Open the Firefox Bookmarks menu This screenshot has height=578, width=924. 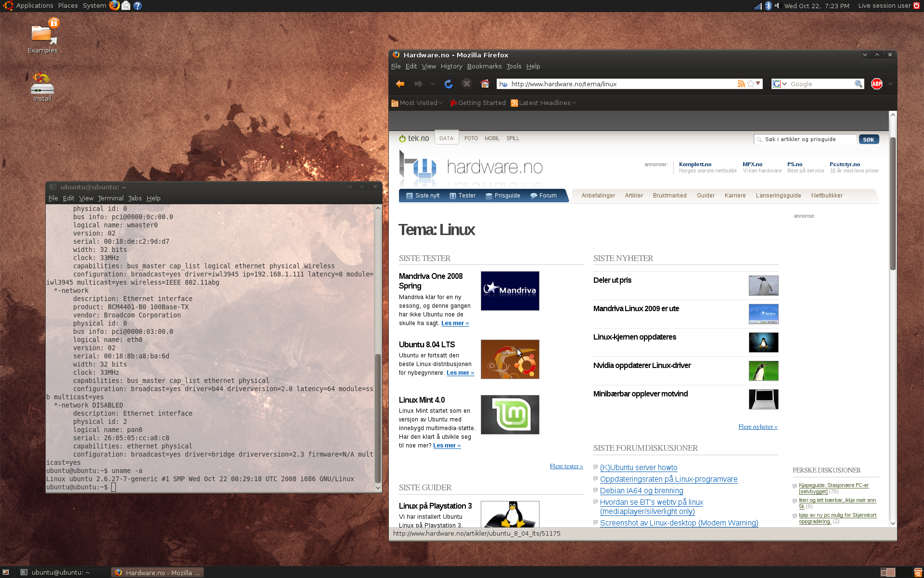point(484,66)
